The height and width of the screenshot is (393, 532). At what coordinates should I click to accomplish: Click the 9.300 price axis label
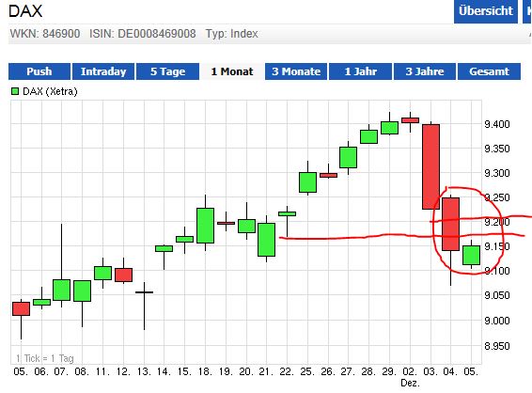click(496, 173)
